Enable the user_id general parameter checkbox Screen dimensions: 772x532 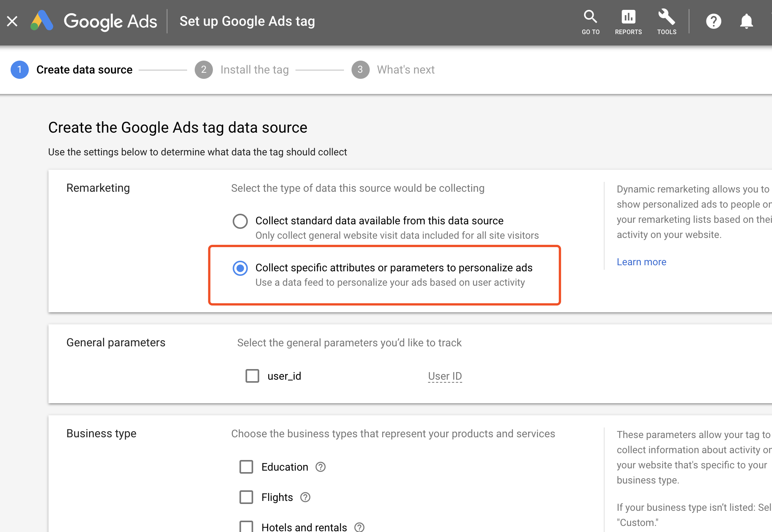(252, 376)
